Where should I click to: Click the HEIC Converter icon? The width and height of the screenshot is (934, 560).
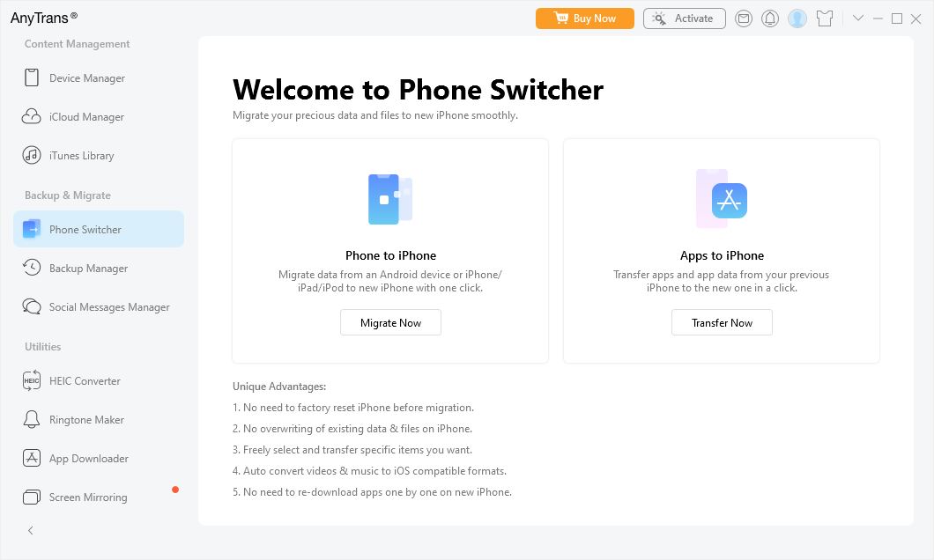[32, 381]
